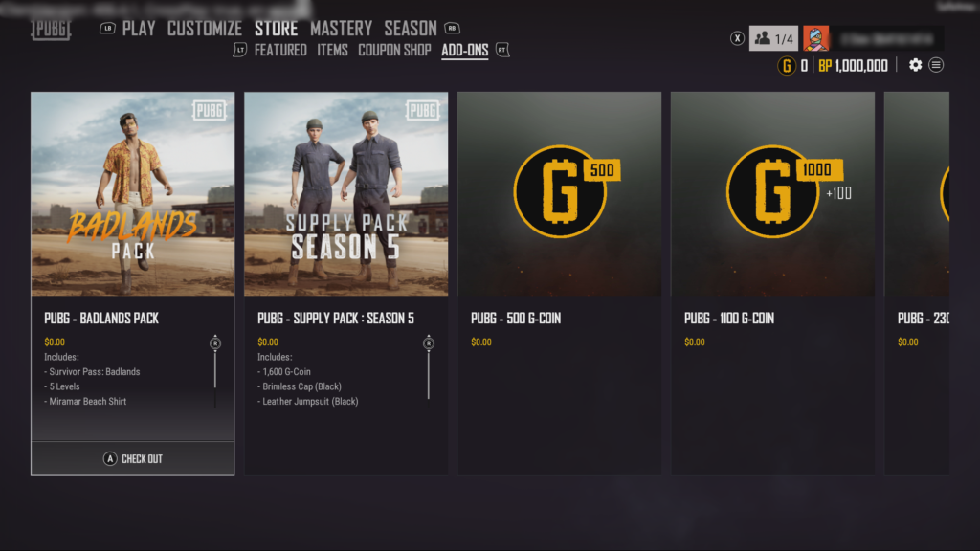Click the CHECK OUT button
This screenshot has height=551, width=980.
click(x=132, y=458)
